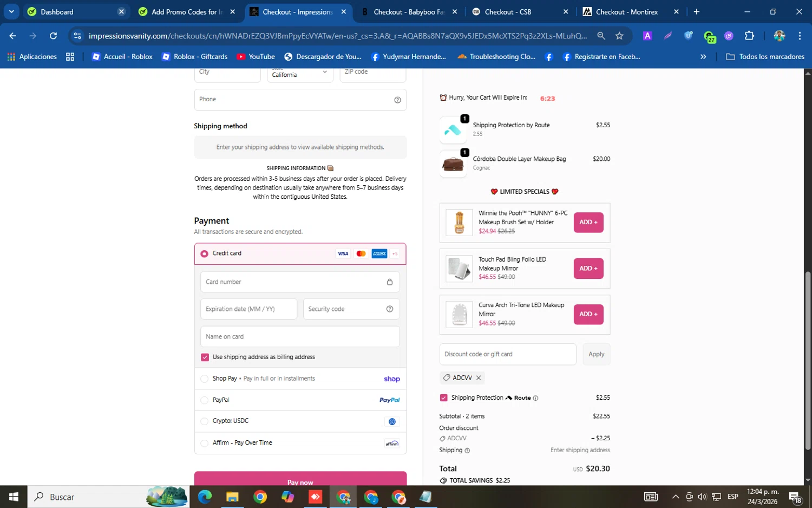
Task: Open the State dropdown showing California
Action: 300,73
